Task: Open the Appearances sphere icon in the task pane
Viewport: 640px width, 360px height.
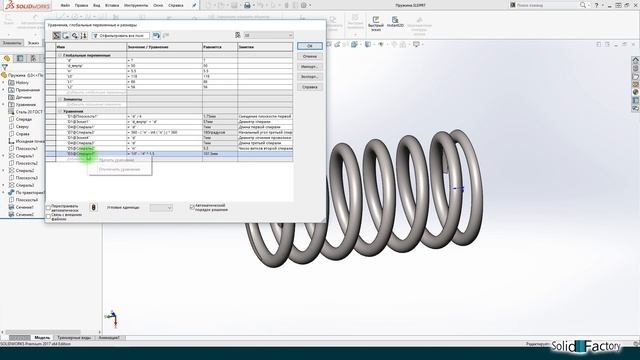Action: [636, 92]
